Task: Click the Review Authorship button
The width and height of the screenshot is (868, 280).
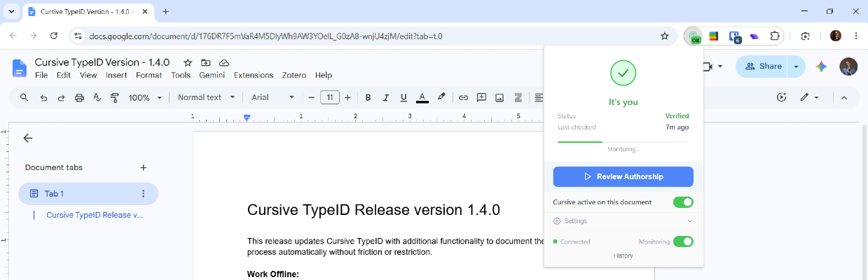Action: (x=623, y=176)
